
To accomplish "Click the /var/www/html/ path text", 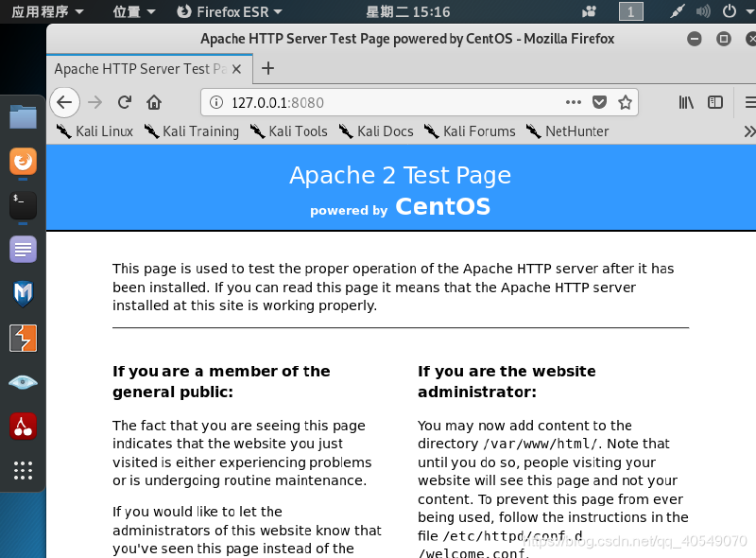I will point(540,444).
